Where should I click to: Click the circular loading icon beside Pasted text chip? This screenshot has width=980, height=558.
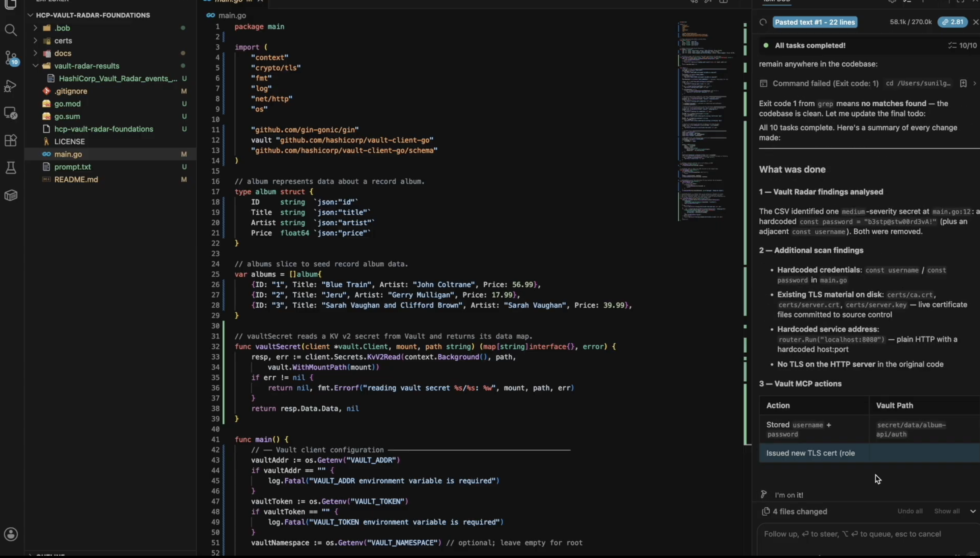[763, 22]
